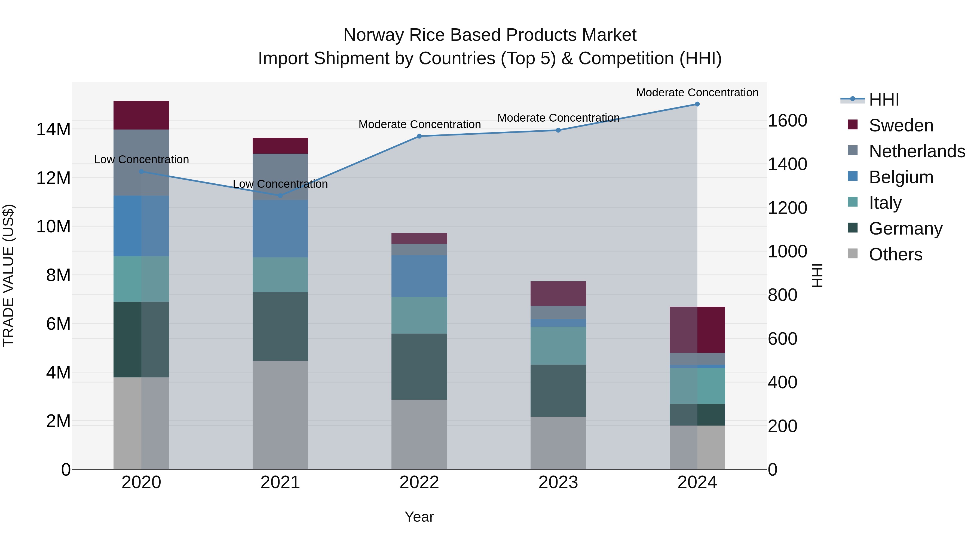980x551 pixels.
Task: Click the 2024 Moderate Concentration annotation
Action: click(x=697, y=93)
